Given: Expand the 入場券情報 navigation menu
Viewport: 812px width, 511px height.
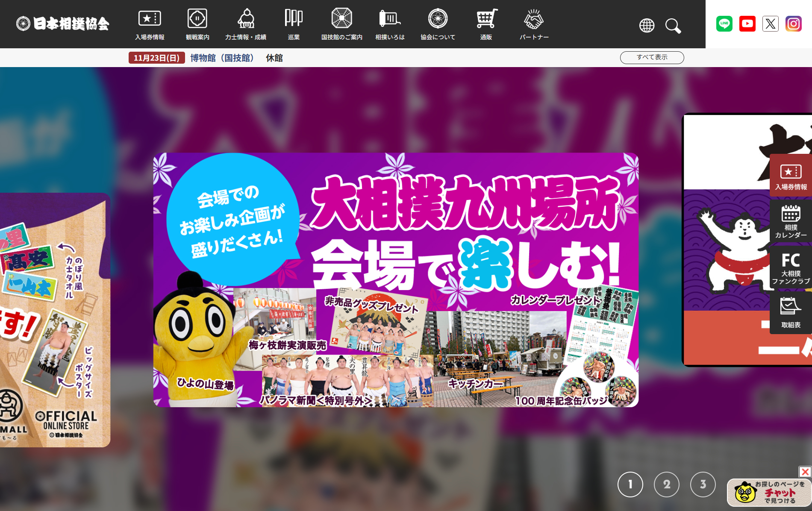Looking at the screenshot, I should tap(150, 24).
